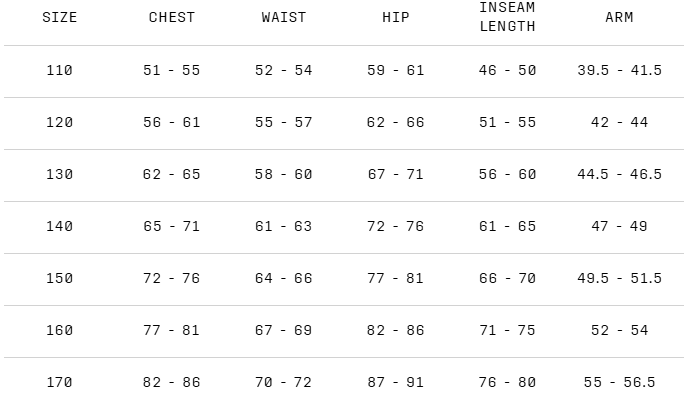This screenshot has width=689, height=408.
Task: Select the size 120 row label
Action: click(59, 122)
